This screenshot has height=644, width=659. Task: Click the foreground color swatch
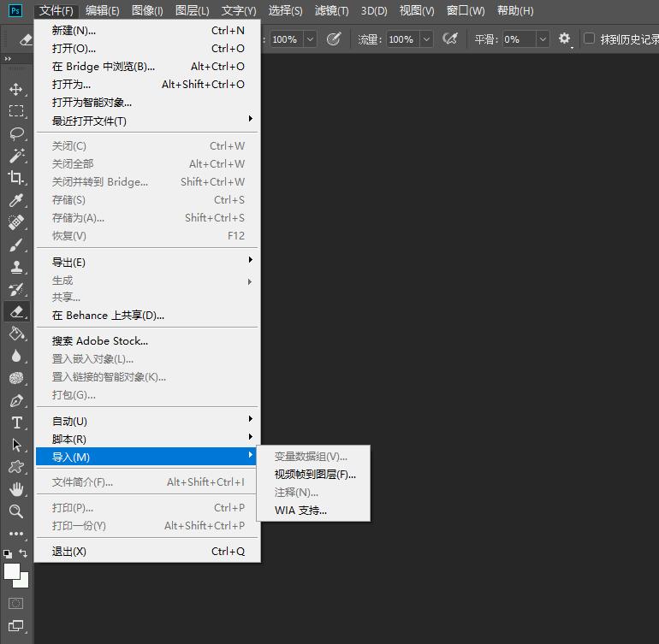(12, 570)
